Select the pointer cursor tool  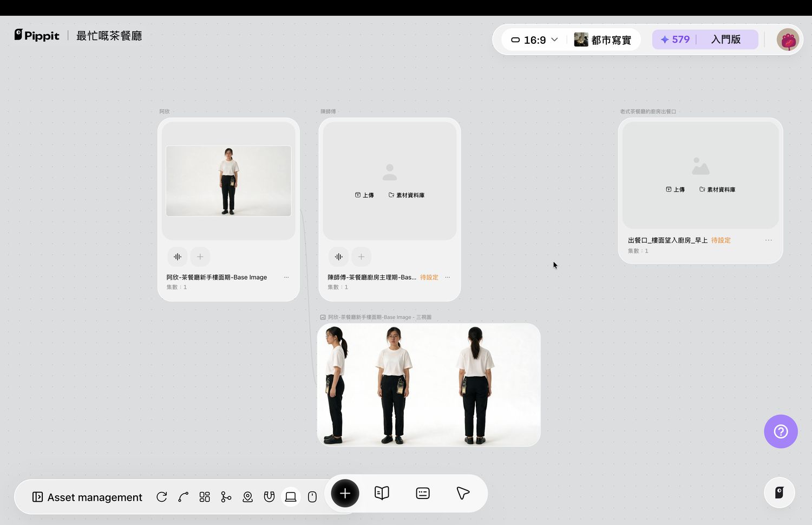coord(463,493)
